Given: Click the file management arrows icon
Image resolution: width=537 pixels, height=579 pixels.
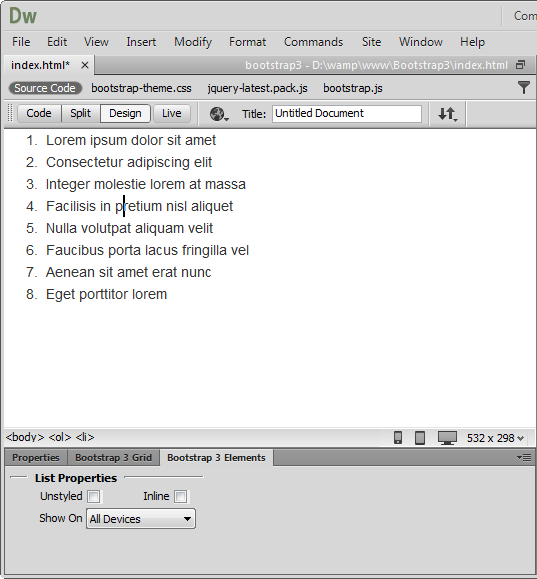Looking at the screenshot, I should [448, 114].
